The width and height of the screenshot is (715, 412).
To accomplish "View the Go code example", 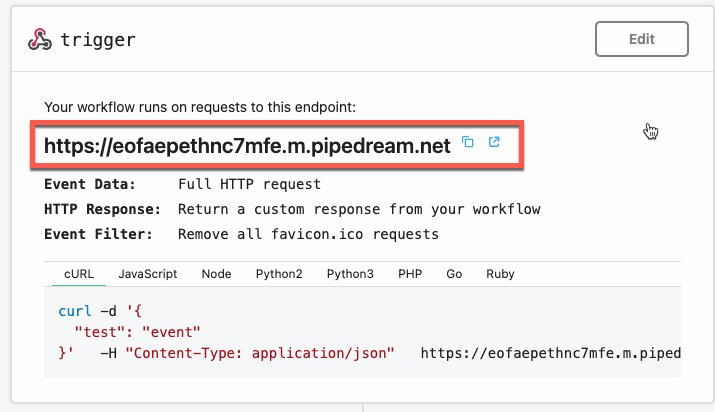I will tap(454, 274).
